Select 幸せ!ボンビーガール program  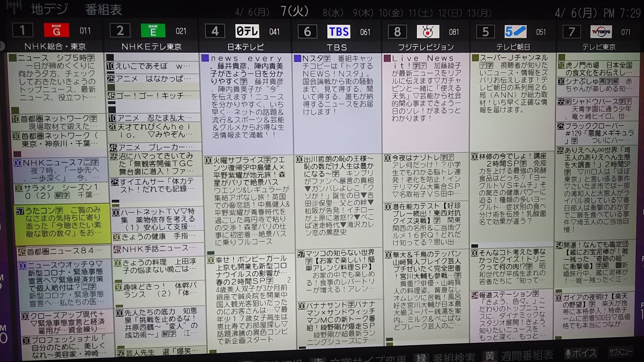pyautogui.click(x=251, y=302)
